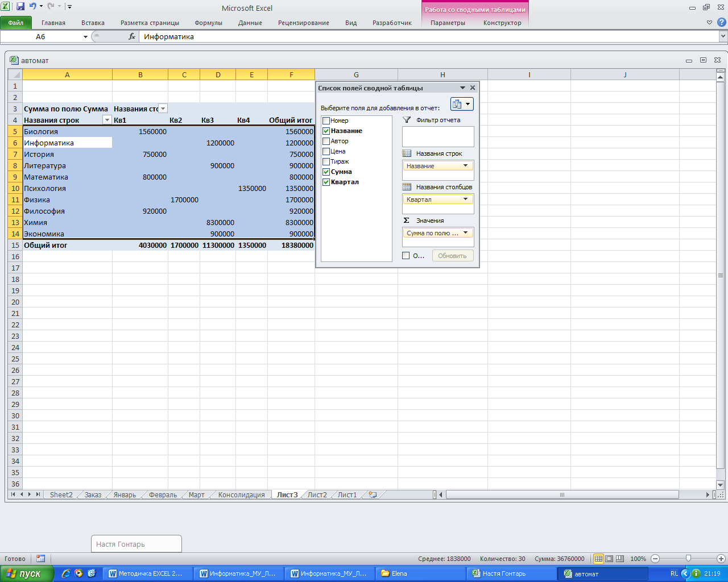Undo the last action in the quick access toolbar
The width and height of the screenshot is (728, 582).
[32, 6]
